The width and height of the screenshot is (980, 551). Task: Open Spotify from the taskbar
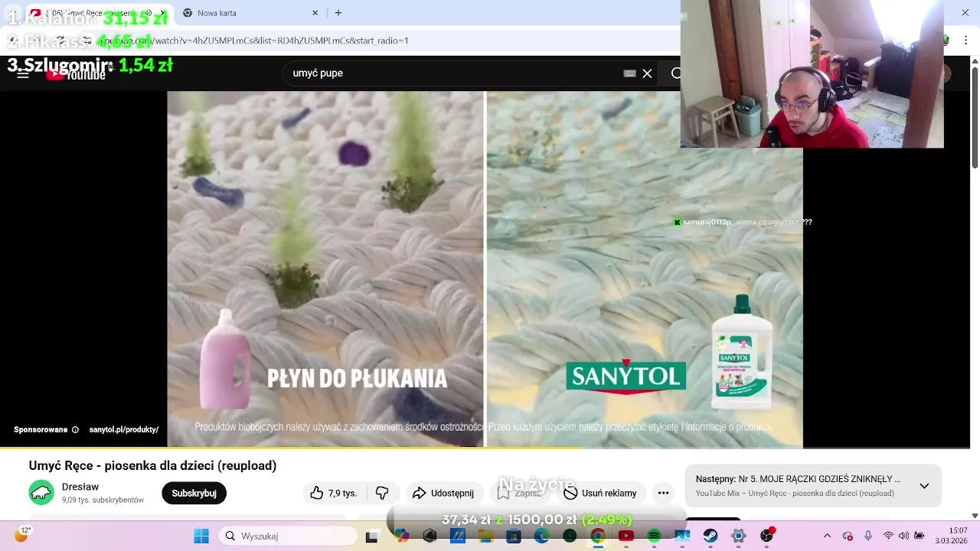click(x=654, y=536)
